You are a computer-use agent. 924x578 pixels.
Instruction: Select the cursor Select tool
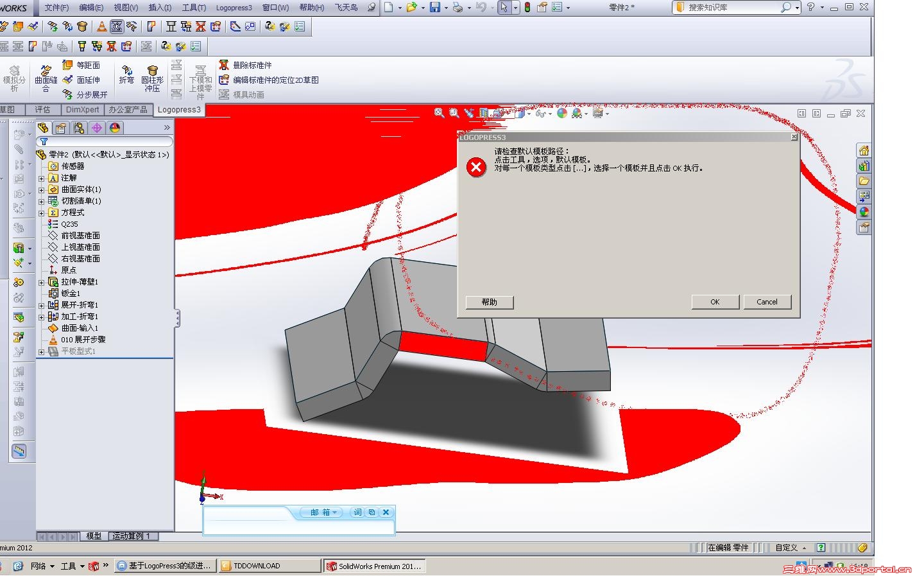[x=504, y=7]
